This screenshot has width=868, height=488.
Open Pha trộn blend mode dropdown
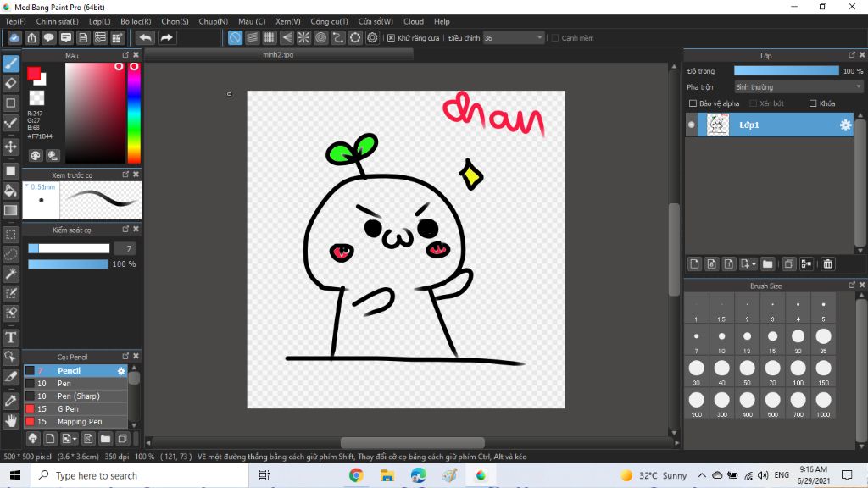coord(798,87)
